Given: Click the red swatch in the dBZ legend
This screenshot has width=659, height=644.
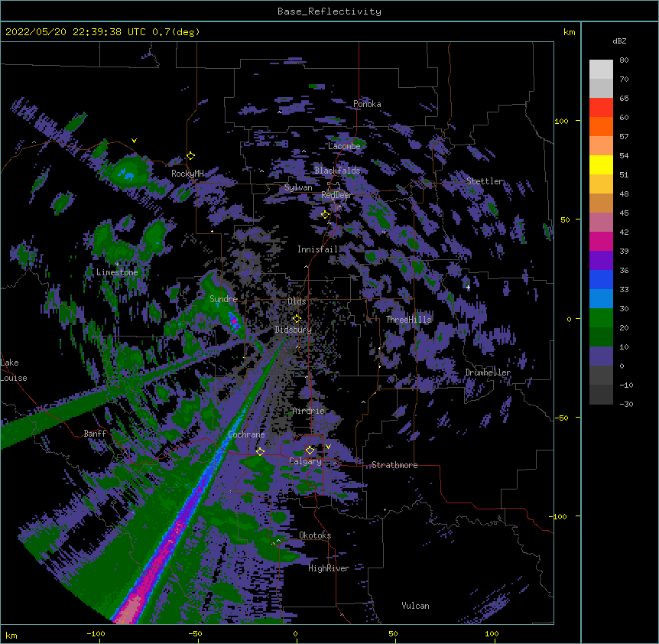Looking at the screenshot, I should pyautogui.click(x=601, y=107).
